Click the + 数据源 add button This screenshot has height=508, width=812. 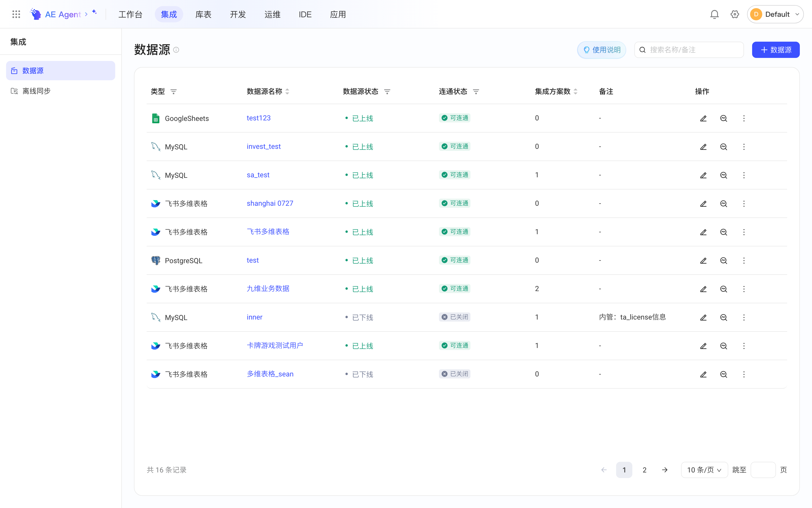776,50
